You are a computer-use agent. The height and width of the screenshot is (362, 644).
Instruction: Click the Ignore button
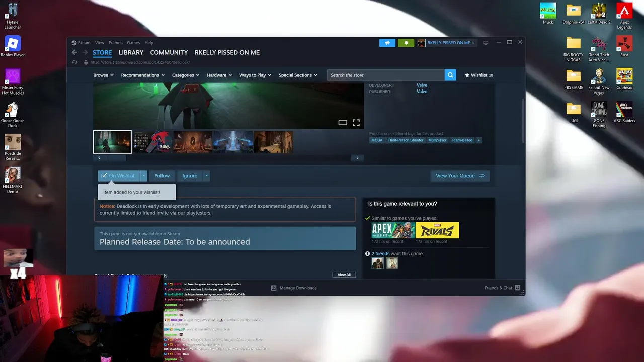point(190,176)
